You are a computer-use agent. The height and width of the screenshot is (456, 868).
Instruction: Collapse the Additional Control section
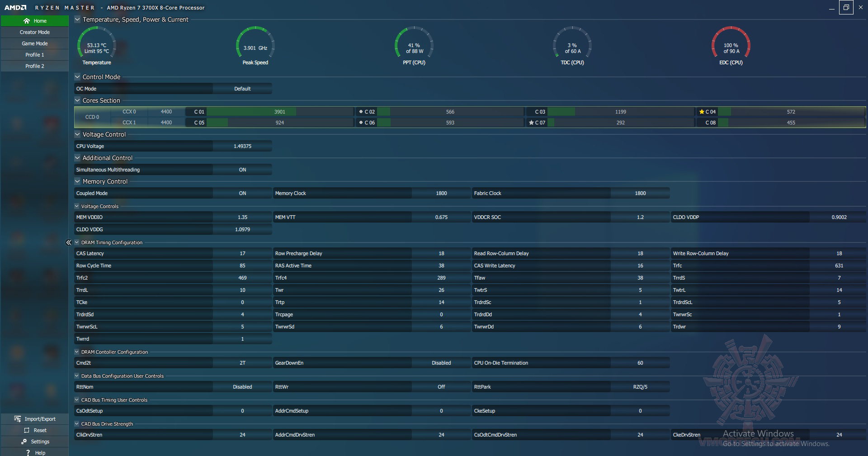(77, 158)
